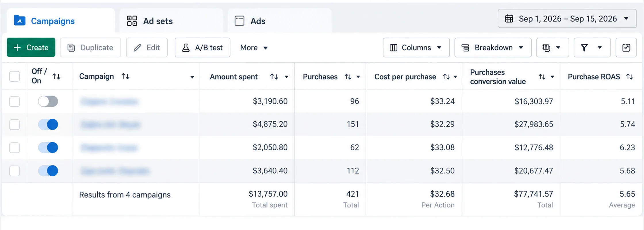Expand Cost per purchase column options caret
This screenshot has height=230, width=644.
point(455,77)
